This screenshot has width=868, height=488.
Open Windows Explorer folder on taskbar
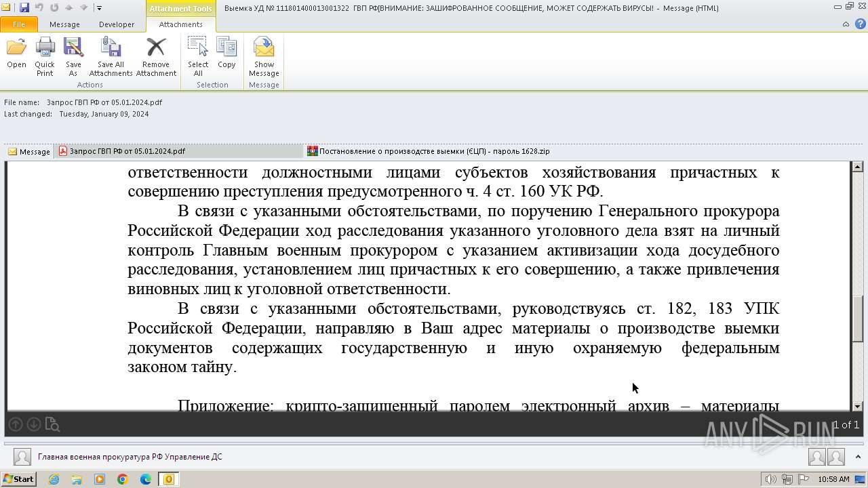pyautogui.click(x=77, y=479)
